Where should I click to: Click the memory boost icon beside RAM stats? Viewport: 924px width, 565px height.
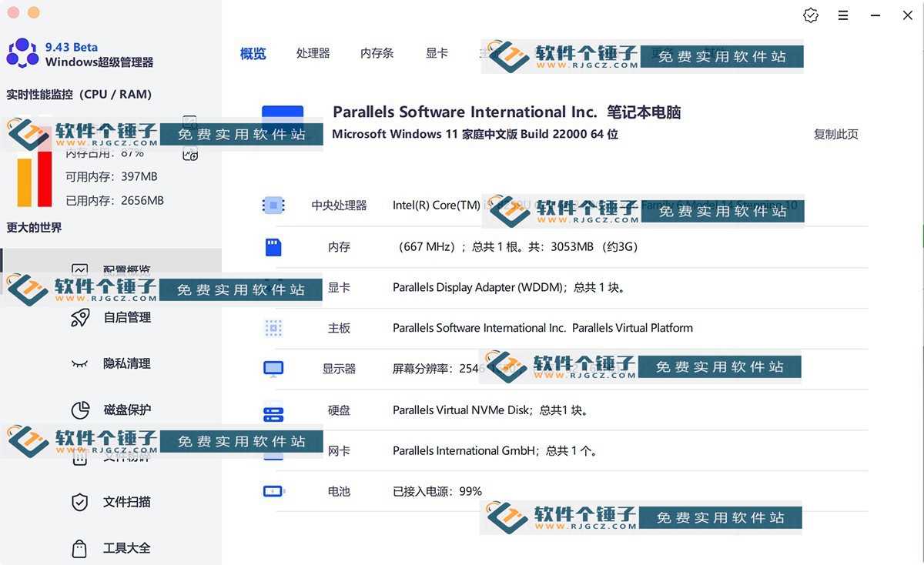(x=190, y=154)
